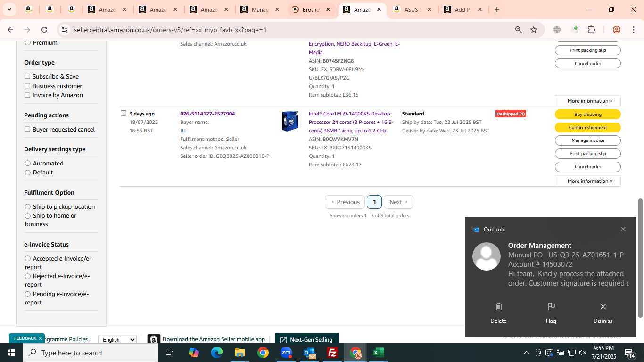Expand More information for £36.15 order
The width and height of the screenshot is (644, 362).
[588, 101]
